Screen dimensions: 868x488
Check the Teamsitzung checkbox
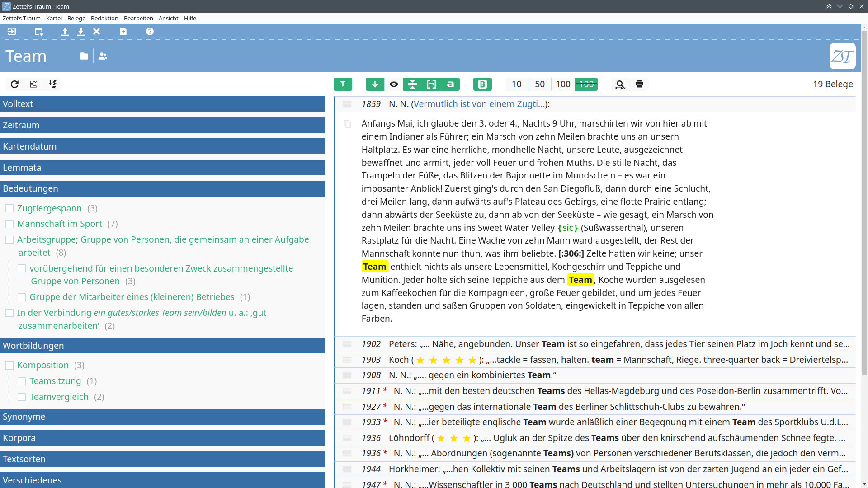click(22, 381)
